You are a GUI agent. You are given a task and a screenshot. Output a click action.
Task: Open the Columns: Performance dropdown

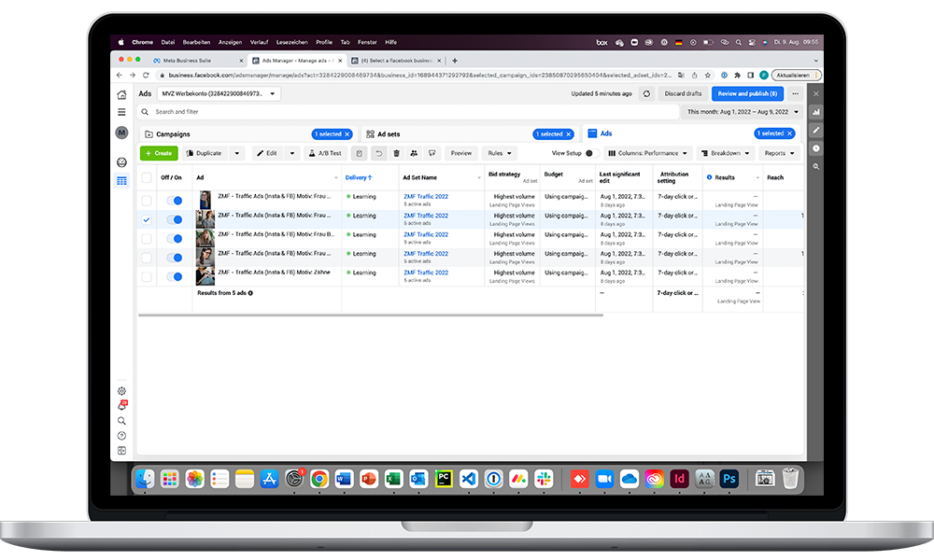646,153
